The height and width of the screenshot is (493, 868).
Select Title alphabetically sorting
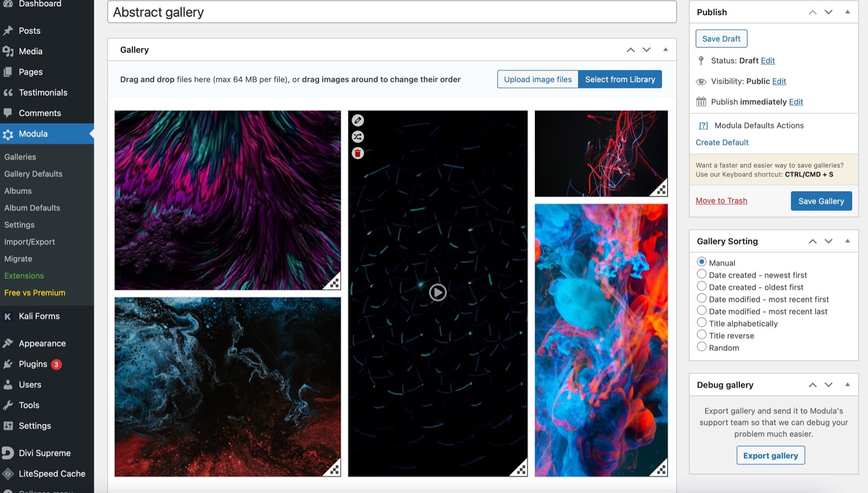pos(701,323)
